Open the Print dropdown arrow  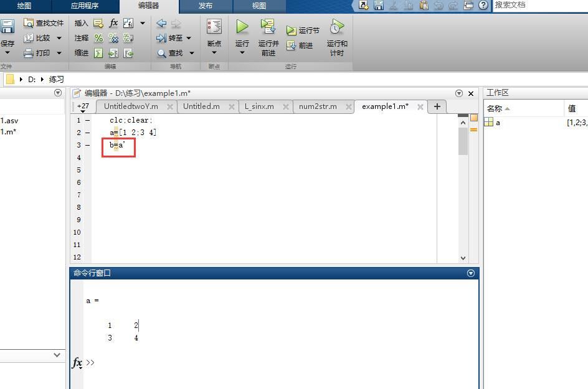click(59, 53)
